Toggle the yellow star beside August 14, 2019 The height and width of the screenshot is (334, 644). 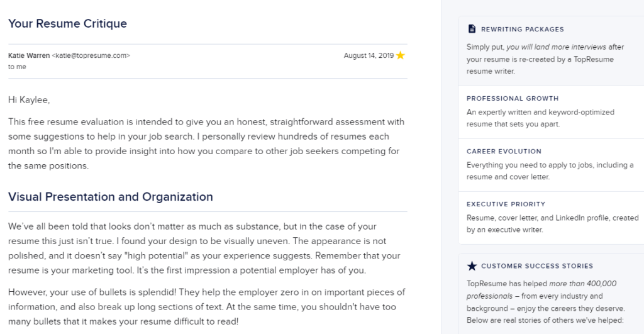coord(401,55)
